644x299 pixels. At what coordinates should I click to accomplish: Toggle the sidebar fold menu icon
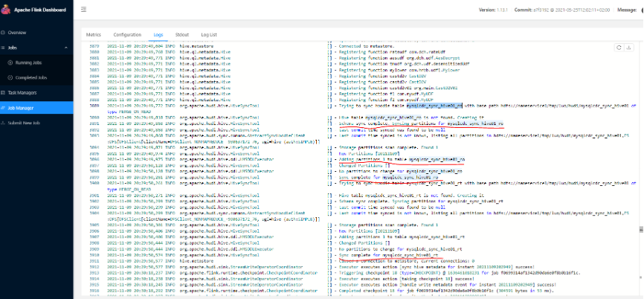tap(84, 10)
